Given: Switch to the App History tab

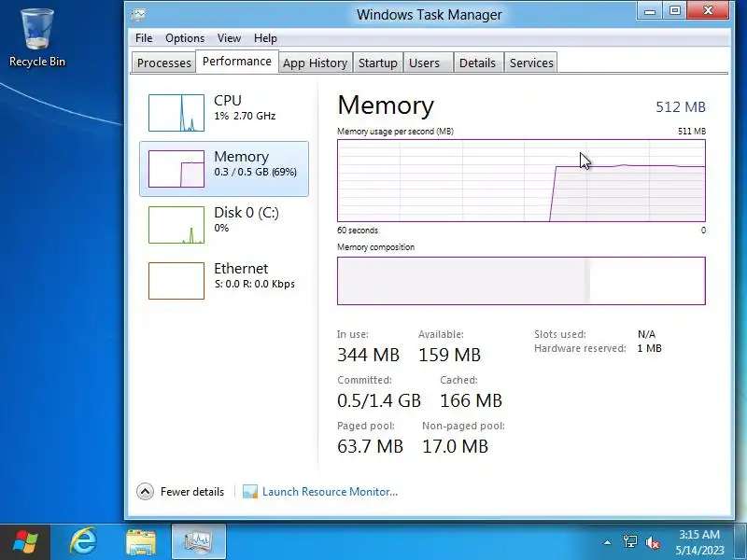Looking at the screenshot, I should point(315,63).
